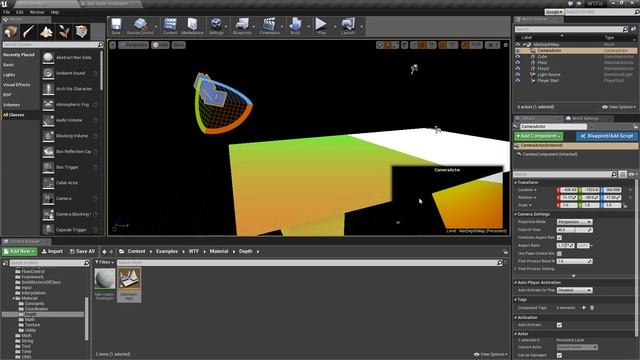The height and width of the screenshot is (360, 640).
Task: Click the Box Trigger actor icon
Action: tap(48, 167)
